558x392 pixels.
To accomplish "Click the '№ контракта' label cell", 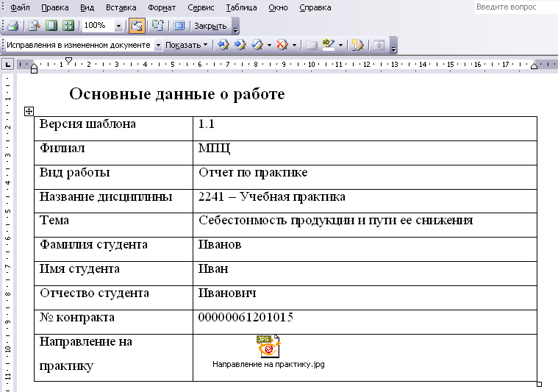I will click(x=113, y=322).
